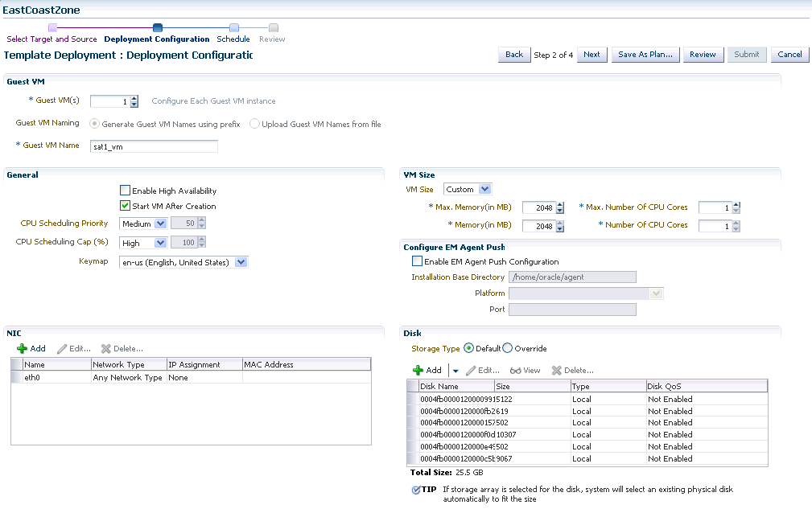Click the Size column header in Disk table
This screenshot has width=812, height=517.
pyautogui.click(x=533, y=386)
